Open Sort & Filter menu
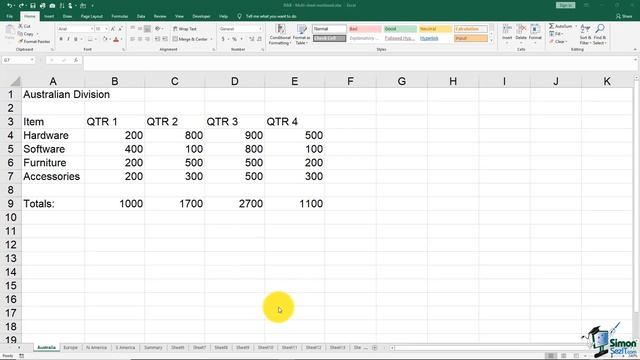 click(585, 34)
